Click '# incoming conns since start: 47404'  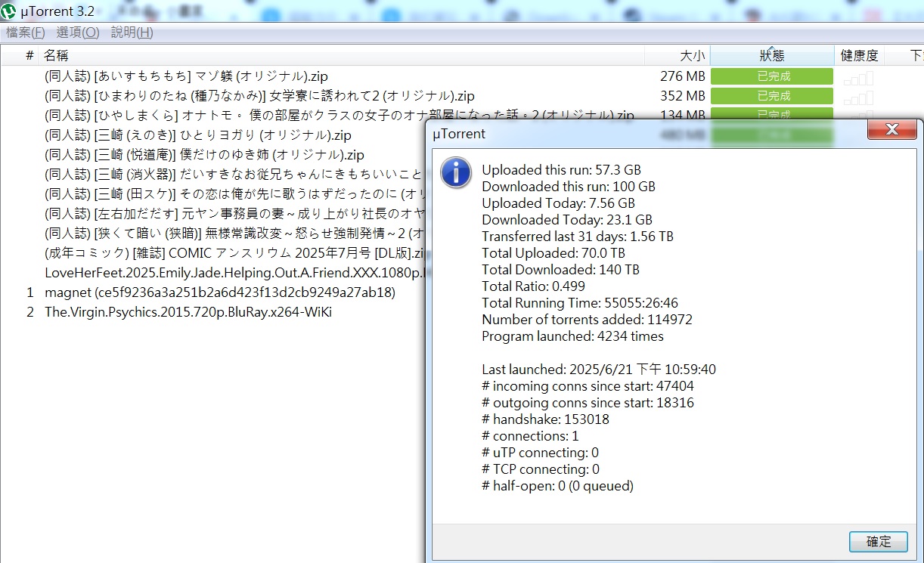tap(588, 386)
